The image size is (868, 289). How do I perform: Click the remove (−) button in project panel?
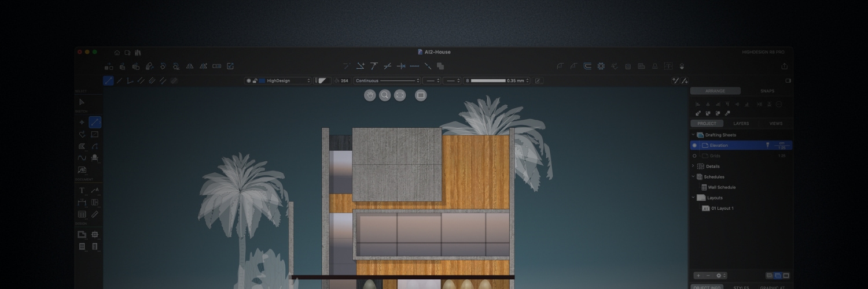(x=708, y=276)
